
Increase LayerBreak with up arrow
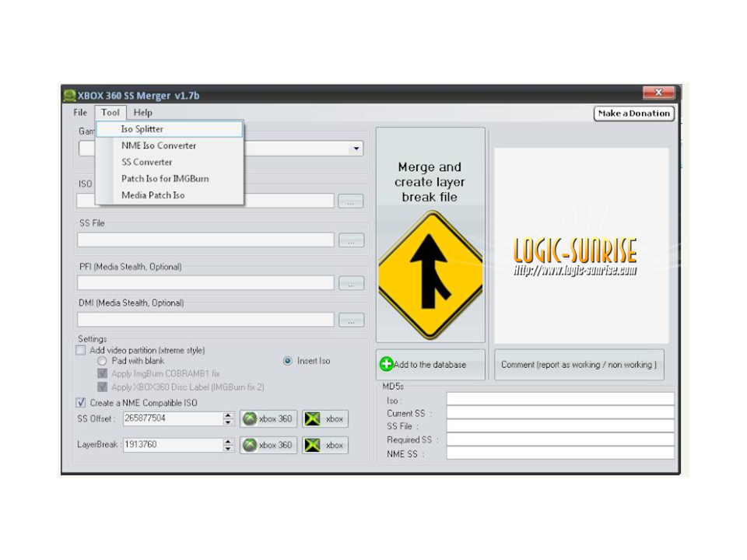point(228,442)
